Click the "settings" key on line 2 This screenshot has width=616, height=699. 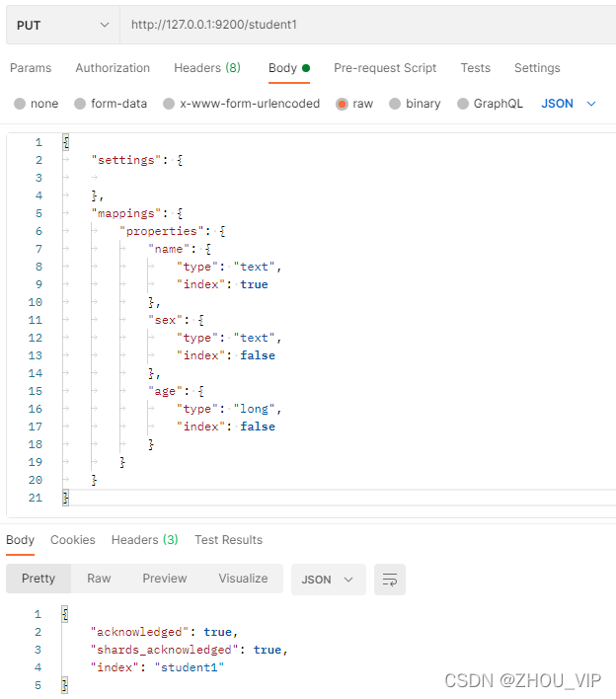click(126, 160)
